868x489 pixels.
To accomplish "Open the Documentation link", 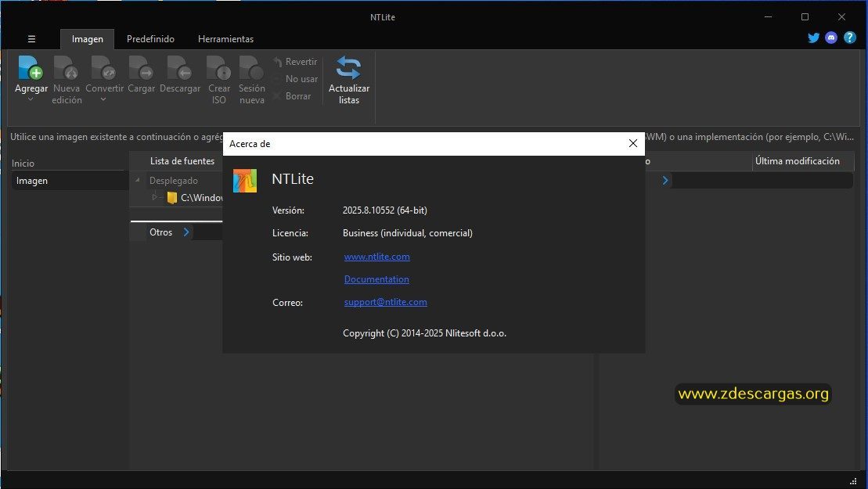I will 376,279.
